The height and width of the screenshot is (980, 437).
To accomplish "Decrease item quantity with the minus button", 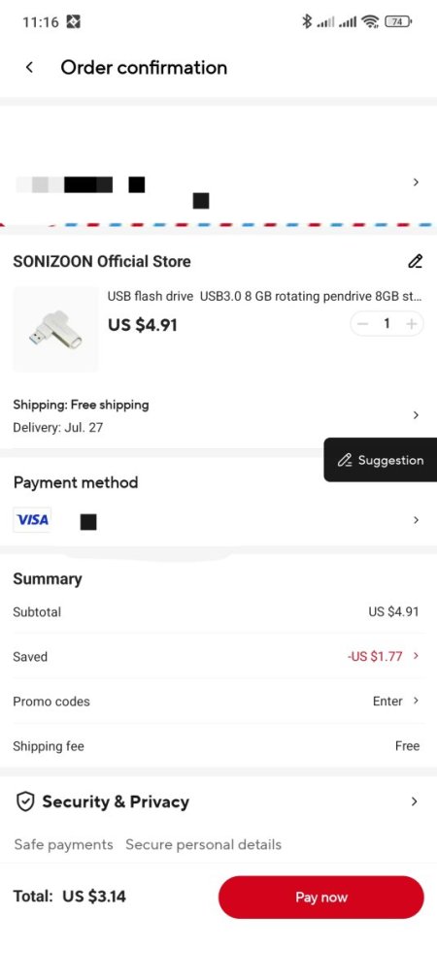I will (x=362, y=324).
